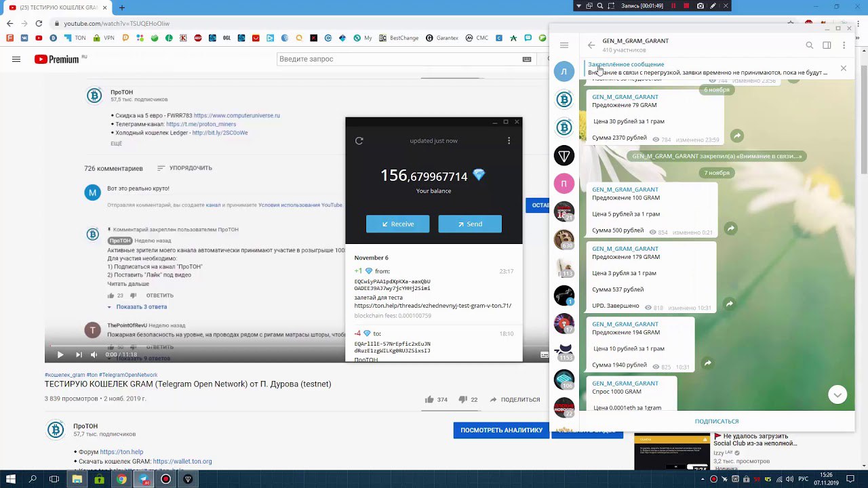Image resolution: width=868 pixels, height=488 pixels.
Task: Open the chat with the pink 'П' avatar
Action: tap(564, 184)
